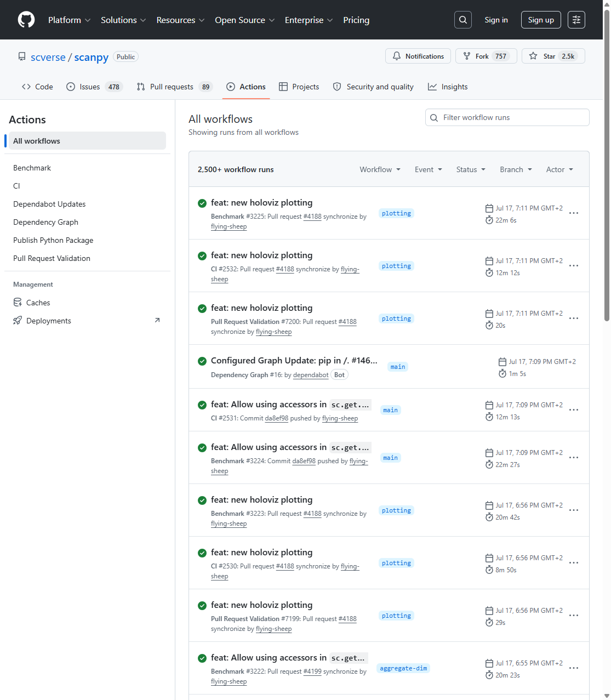Open the Branch filter dropdown
Viewport: 611px width, 700px height.
[x=516, y=169]
